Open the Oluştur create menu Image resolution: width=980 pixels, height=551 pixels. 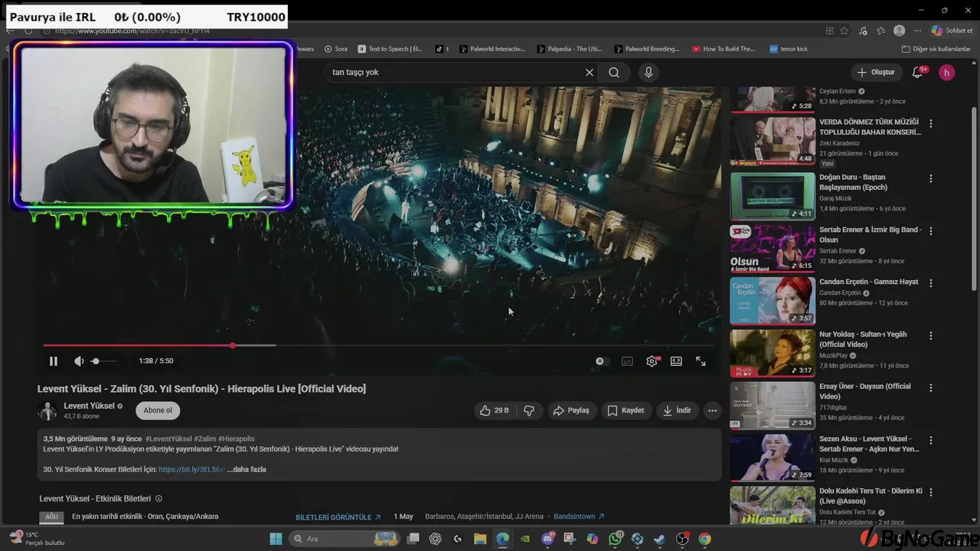tap(876, 72)
